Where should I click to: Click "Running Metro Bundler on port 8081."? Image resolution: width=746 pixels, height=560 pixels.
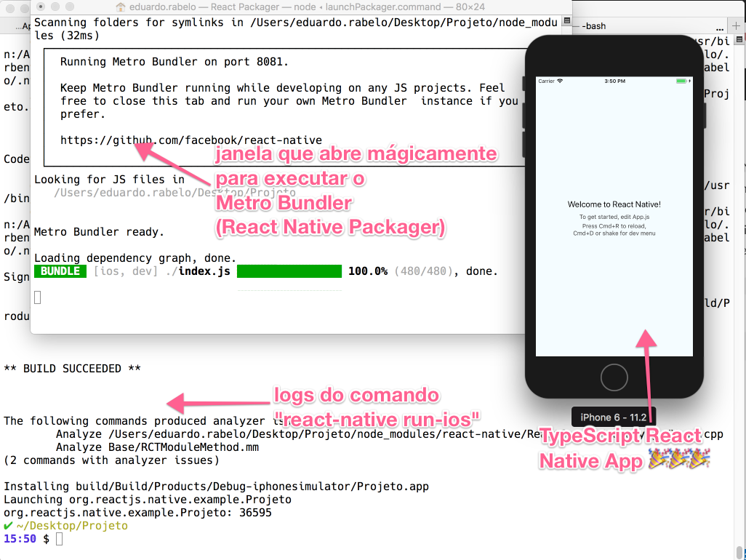click(174, 62)
